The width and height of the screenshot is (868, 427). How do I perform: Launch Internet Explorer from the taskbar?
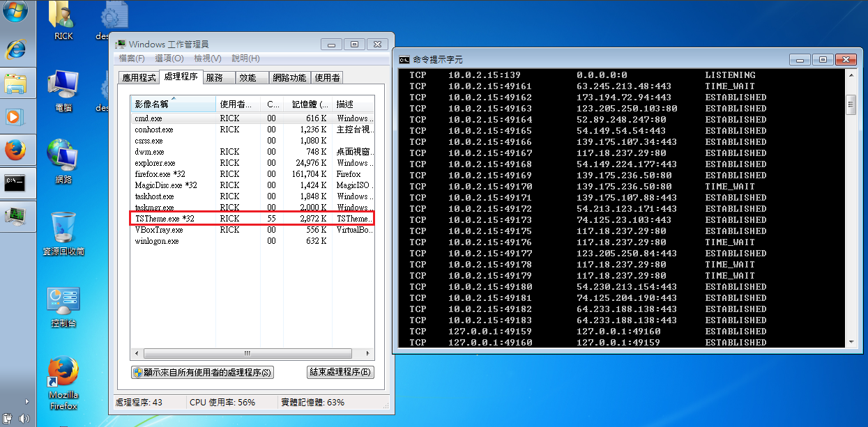point(15,49)
